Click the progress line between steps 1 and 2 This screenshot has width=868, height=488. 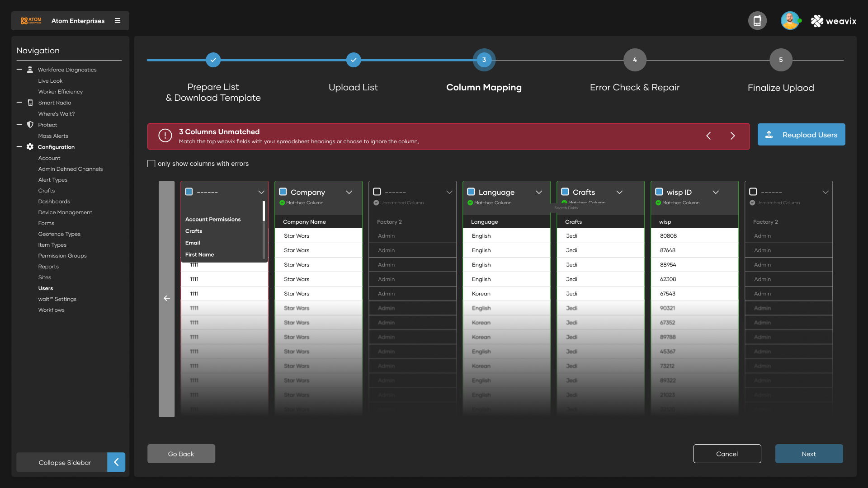[x=283, y=60]
